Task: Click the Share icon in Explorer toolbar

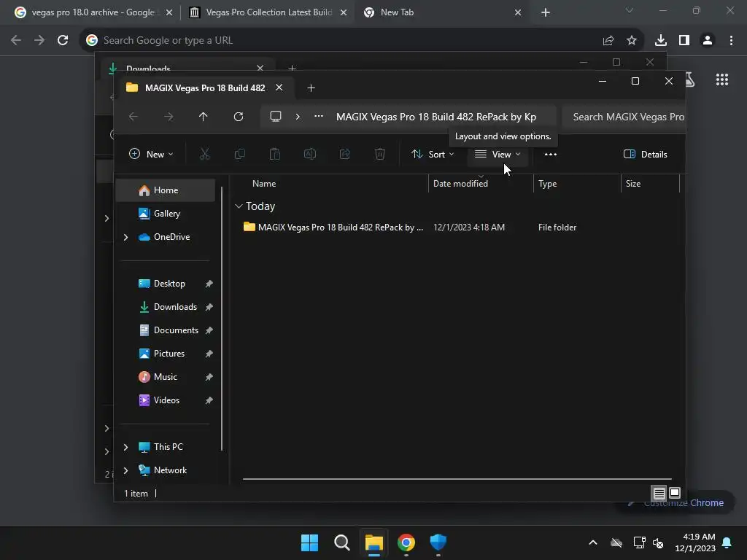Action: pos(345,154)
